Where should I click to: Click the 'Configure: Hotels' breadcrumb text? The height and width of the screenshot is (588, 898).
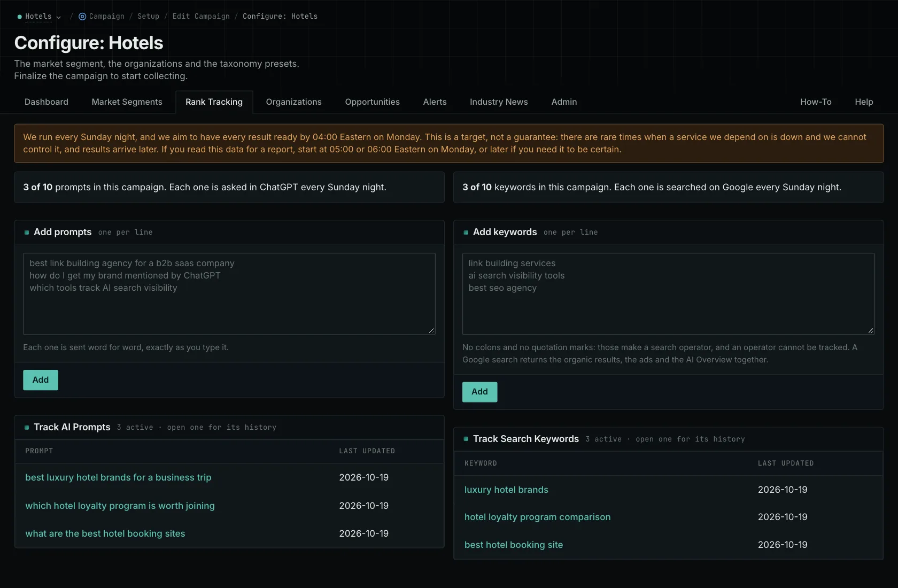click(280, 17)
